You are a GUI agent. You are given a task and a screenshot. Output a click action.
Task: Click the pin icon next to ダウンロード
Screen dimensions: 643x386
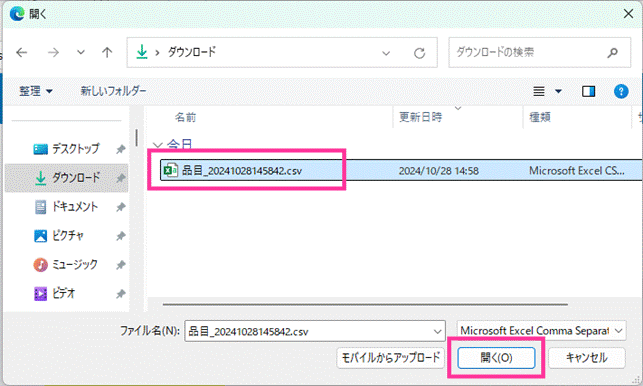(121, 178)
